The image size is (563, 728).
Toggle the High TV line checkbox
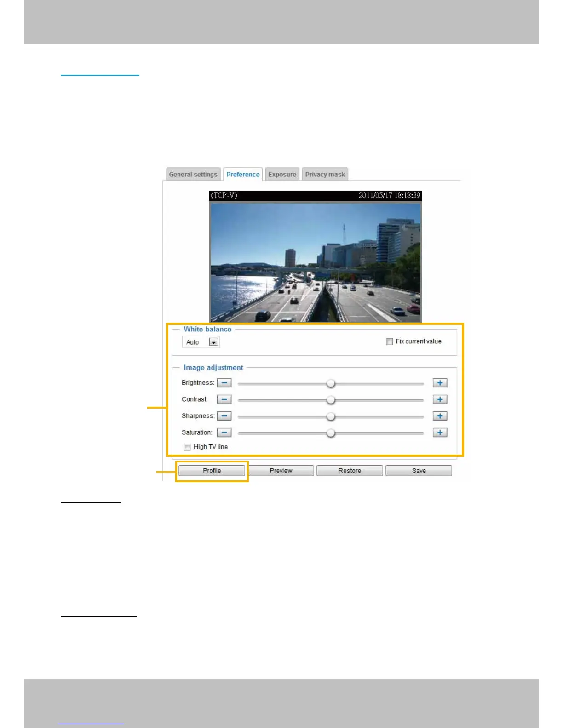(187, 447)
